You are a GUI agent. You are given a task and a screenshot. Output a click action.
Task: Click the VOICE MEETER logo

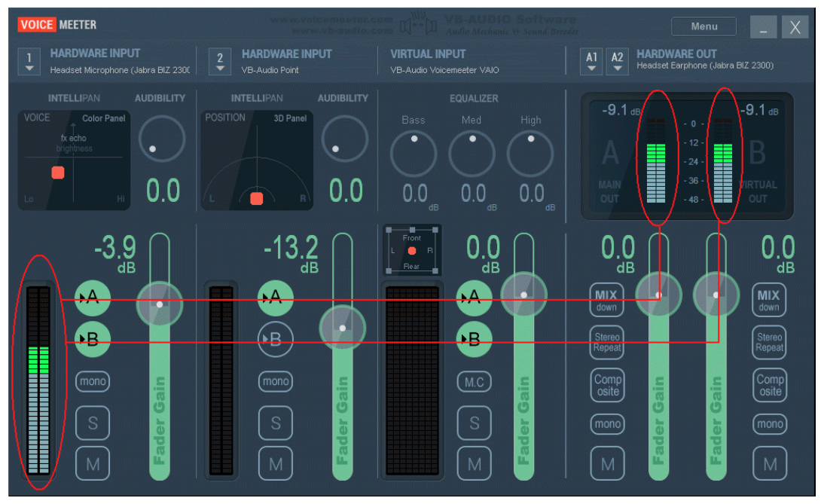57,25
